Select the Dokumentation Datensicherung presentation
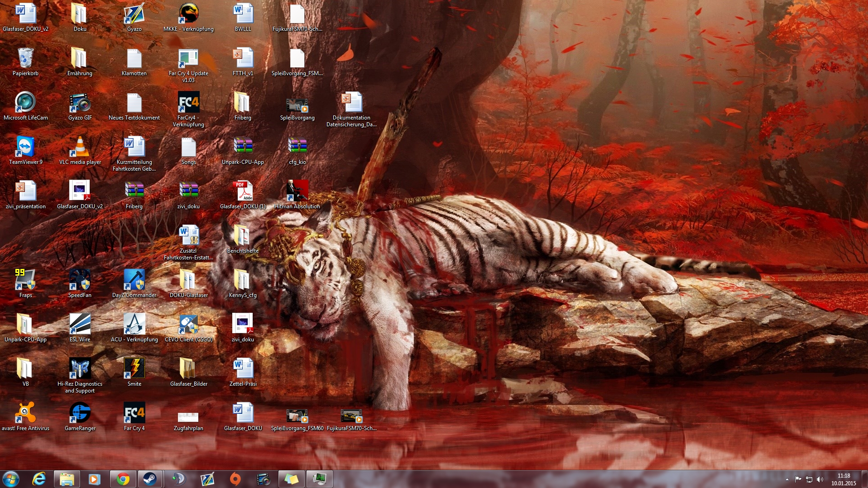 [351, 109]
